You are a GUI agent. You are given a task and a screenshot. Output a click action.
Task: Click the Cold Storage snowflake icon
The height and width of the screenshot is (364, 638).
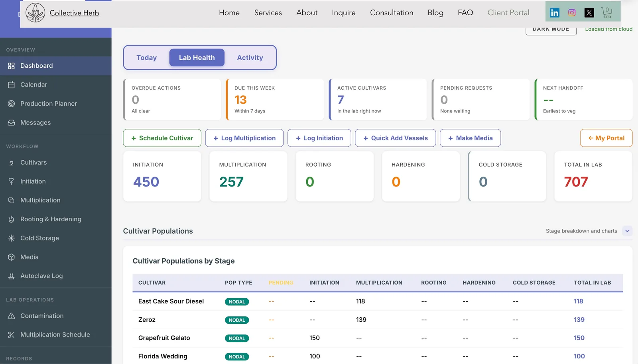pyautogui.click(x=11, y=238)
